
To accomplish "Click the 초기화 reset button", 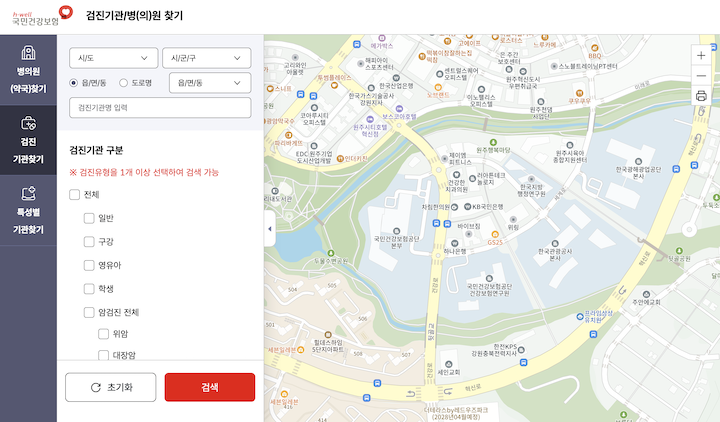I will click(110, 387).
